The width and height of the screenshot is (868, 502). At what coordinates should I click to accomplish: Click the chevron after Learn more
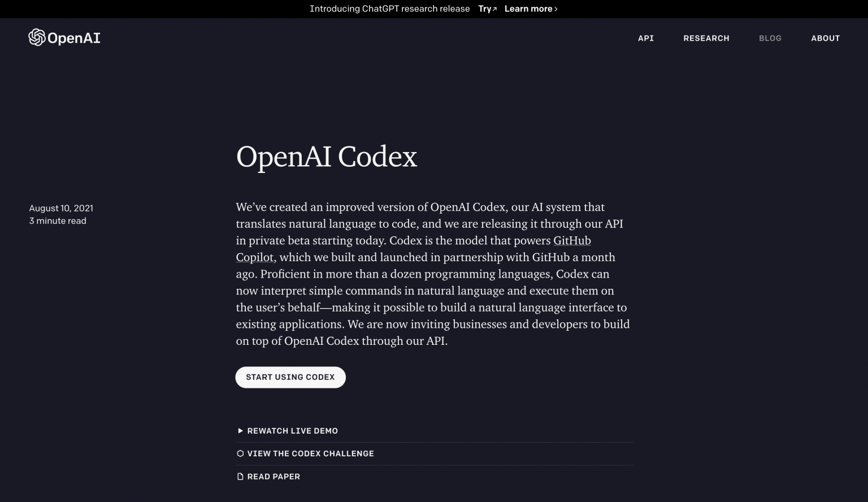[556, 9]
